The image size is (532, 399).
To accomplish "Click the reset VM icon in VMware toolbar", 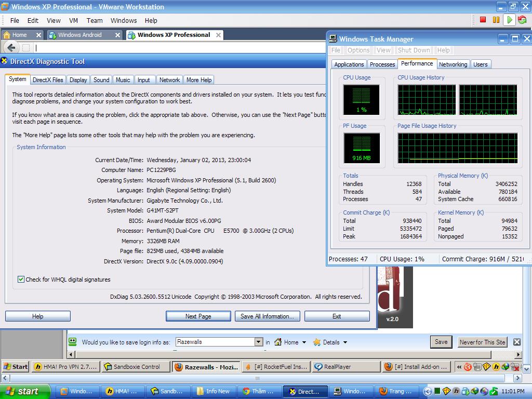I will click(x=522, y=20).
